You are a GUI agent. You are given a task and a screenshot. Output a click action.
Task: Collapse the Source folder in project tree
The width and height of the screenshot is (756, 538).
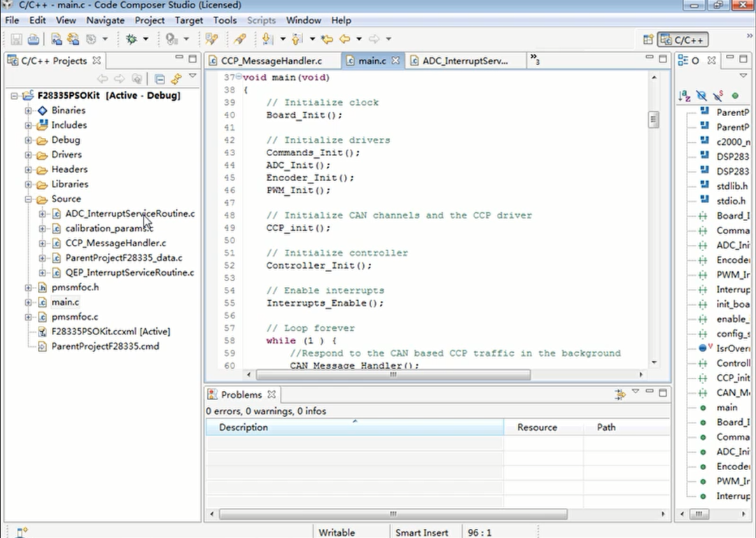29,199
